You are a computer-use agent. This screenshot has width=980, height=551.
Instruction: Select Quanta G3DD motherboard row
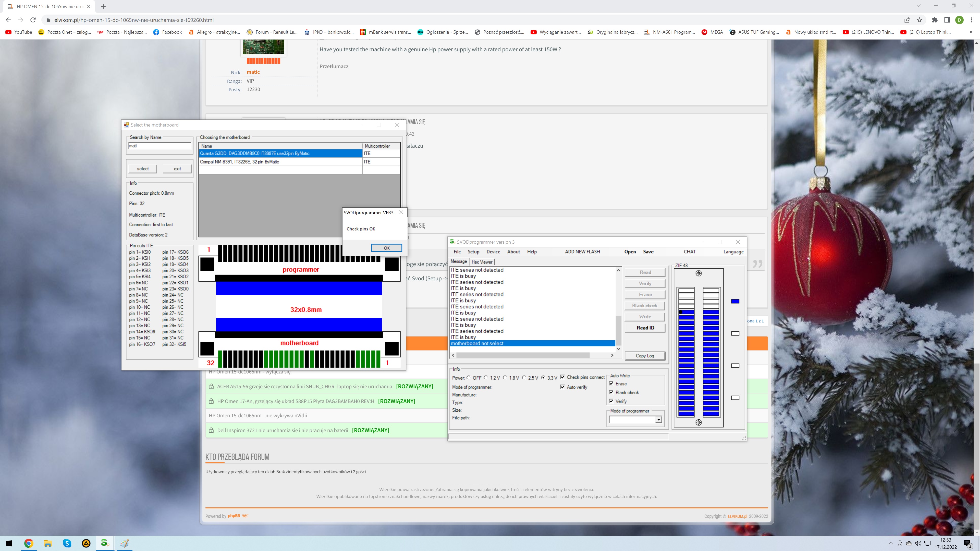[x=299, y=153]
